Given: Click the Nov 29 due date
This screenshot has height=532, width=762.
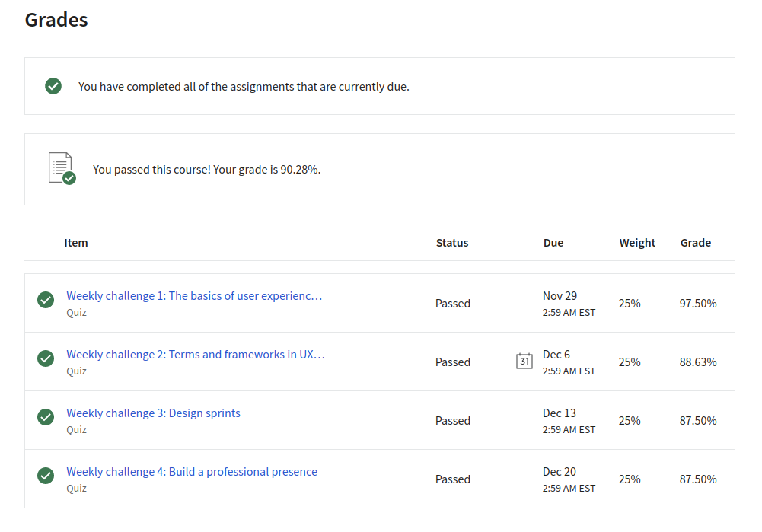Looking at the screenshot, I should point(560,296).
